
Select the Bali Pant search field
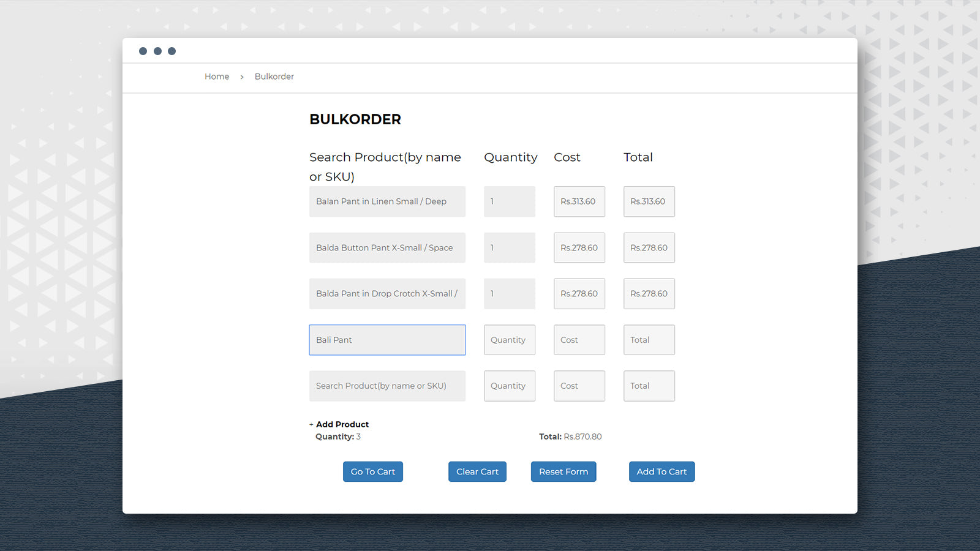coord(387,340)
